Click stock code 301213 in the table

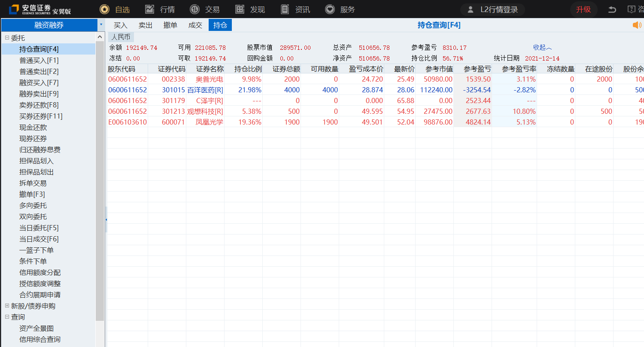pyautogui.click(x=173, y=111)
